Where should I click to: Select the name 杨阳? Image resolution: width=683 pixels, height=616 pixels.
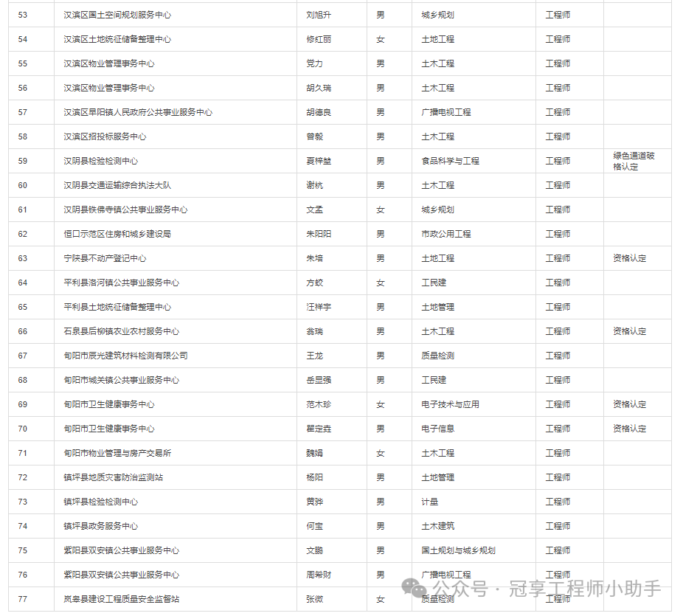coord(314,478)
